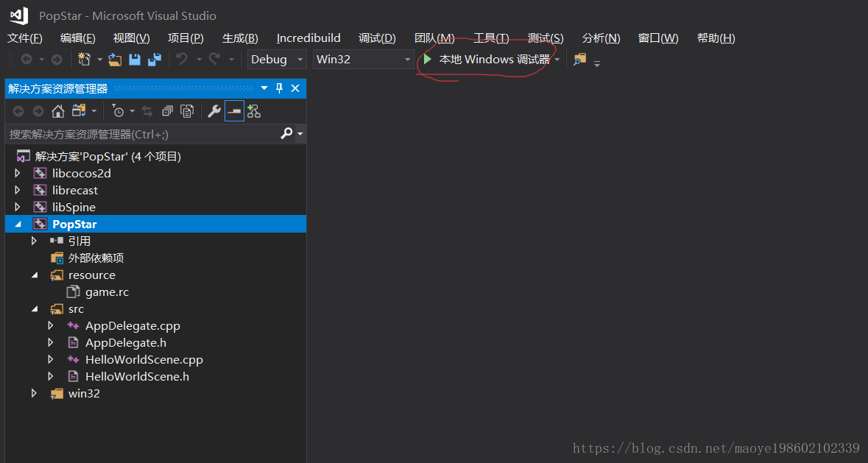The height and width of the screenshot is (463, 868).
Task: Open the 文件(F) menu
Action: coord(25,38)
